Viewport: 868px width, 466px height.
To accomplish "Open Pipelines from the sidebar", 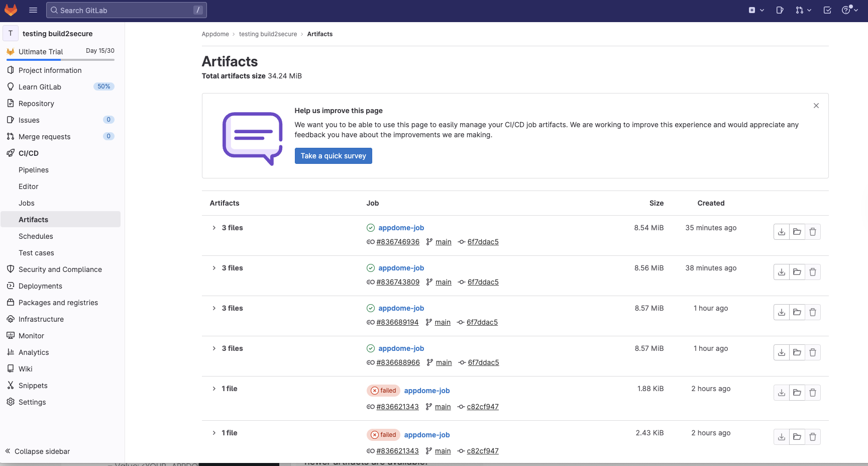I will pos(34,170).
